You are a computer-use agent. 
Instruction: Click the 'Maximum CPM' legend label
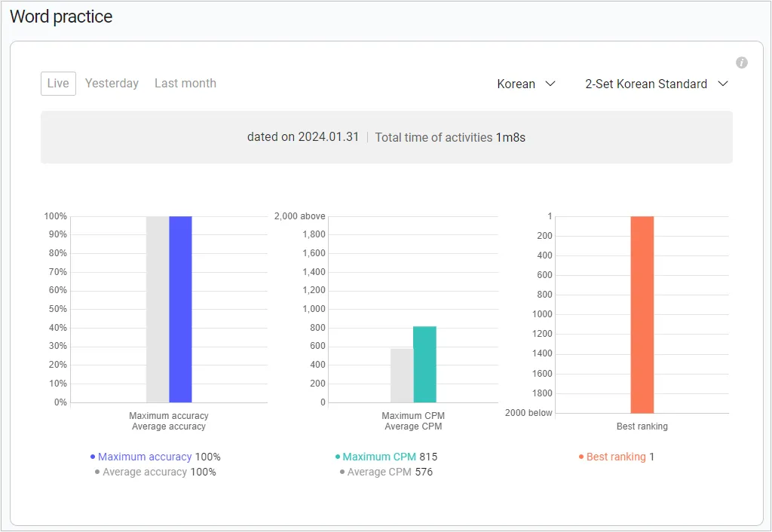(x=379, y=457)
